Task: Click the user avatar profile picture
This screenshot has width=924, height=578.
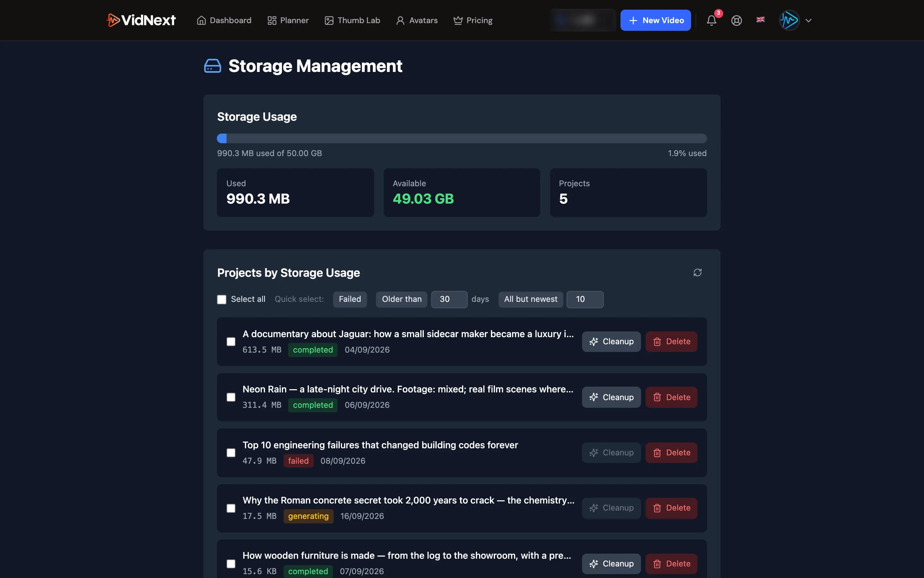Action: coord(789,20)
